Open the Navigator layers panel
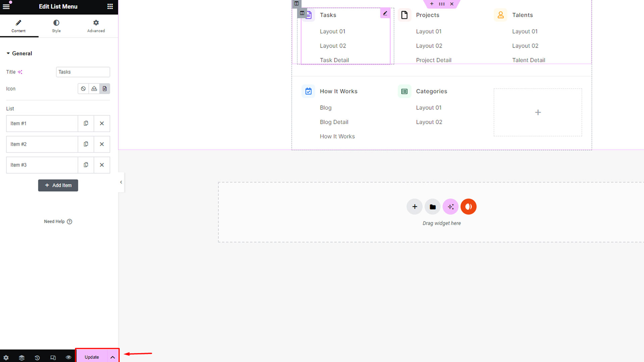Viewport: 644px width, 362px height. 22,357
